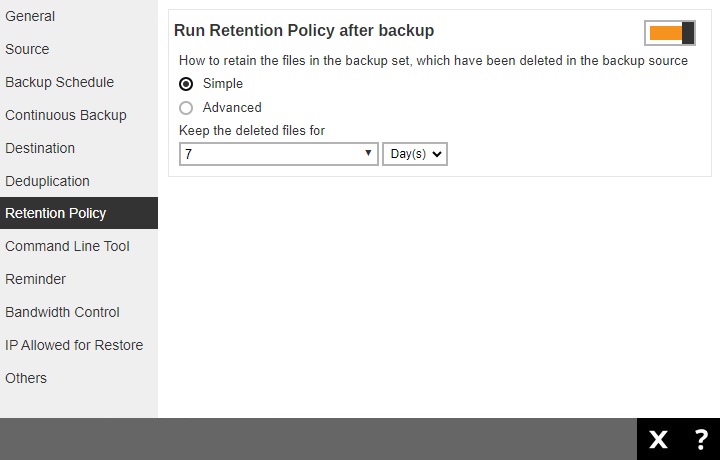This screenshot has height=460, width=720.
Task: Click the retention value field showing 7
Action: point(270,155)
